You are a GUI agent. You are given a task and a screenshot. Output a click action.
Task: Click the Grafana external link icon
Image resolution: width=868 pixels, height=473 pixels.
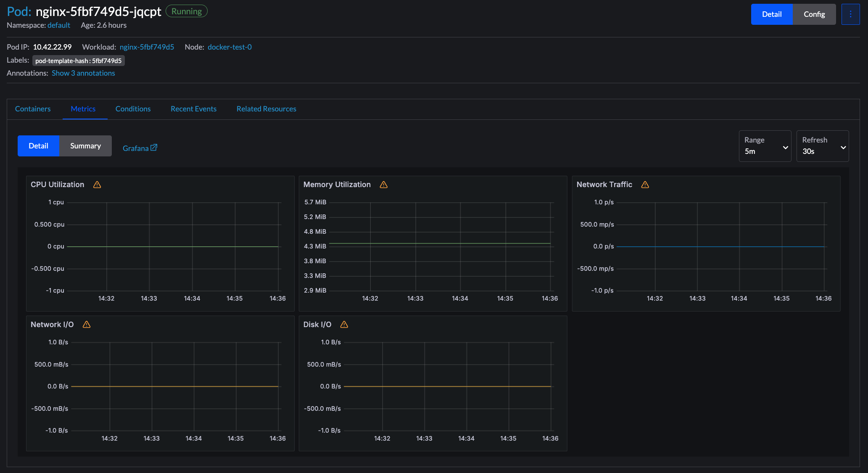[x=154, y=148]
